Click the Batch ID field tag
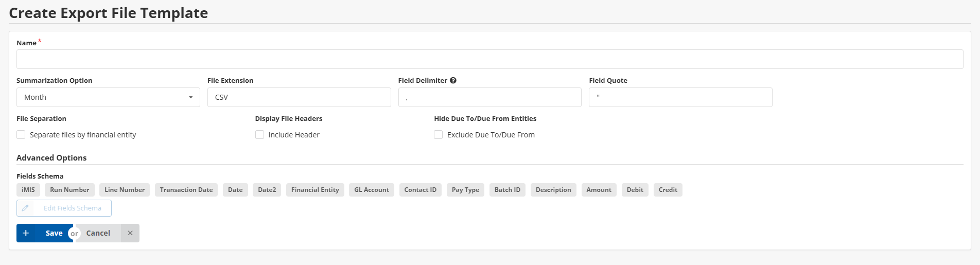Viewport: 980px width, 265px height. click(507, 190)
